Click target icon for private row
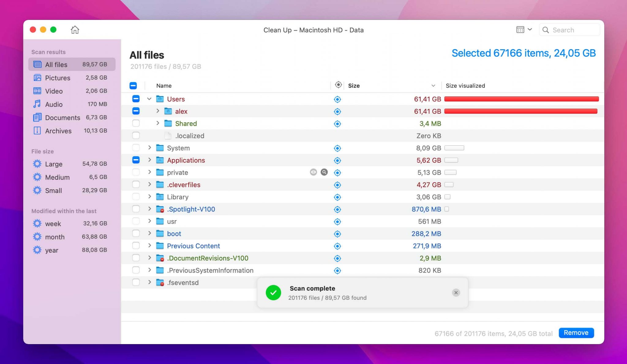The image size is (627, 364). tap(337, 173)
